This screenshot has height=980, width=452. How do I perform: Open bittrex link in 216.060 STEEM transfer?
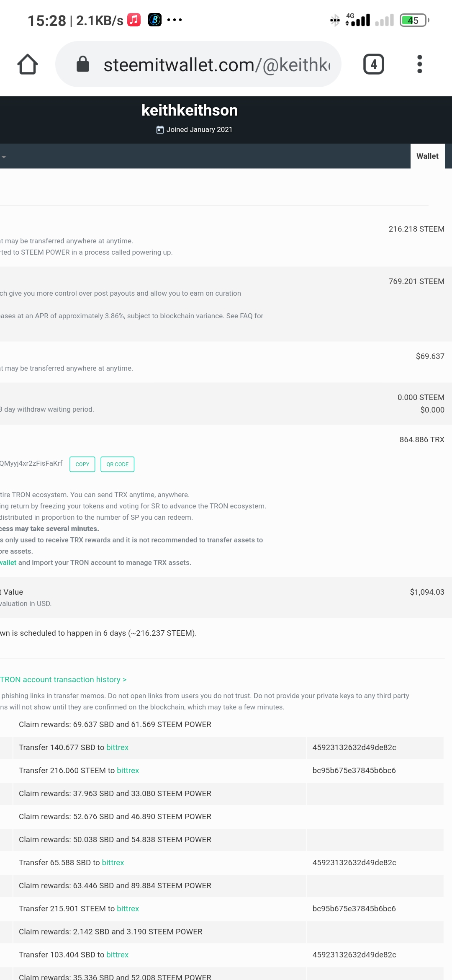[x=128, y=771]
